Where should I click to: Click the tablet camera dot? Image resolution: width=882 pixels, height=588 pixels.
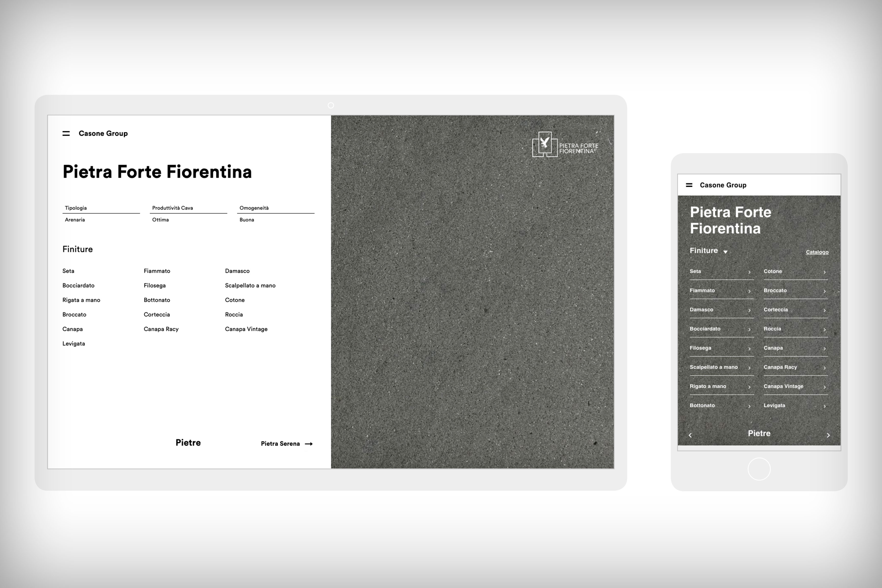point(331,105)
